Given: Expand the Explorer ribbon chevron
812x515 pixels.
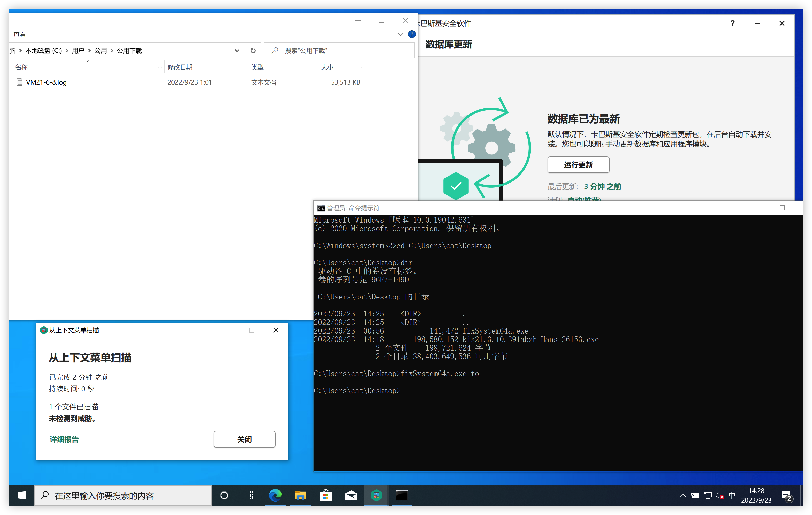Looking at the screenshot, I should point(400,34).
